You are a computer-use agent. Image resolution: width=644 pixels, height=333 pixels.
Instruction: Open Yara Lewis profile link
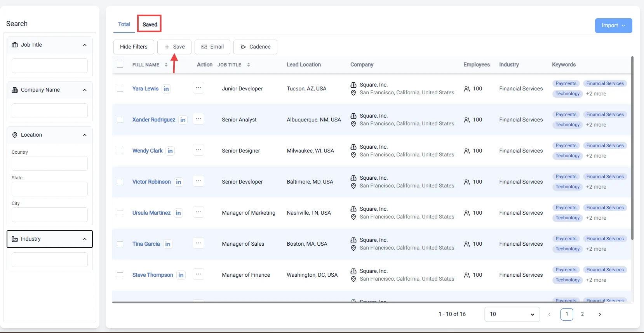point(145,89)
